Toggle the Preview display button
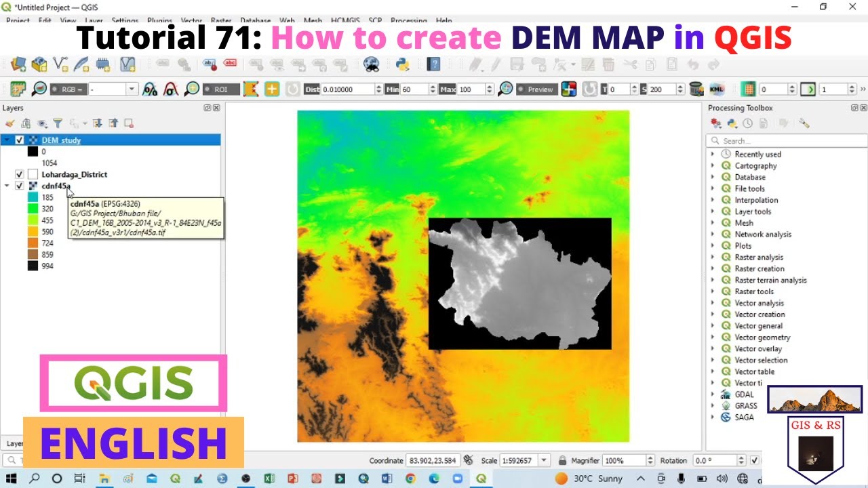The image size is (868, 488). pyautogui.click(x=536, y=89)
